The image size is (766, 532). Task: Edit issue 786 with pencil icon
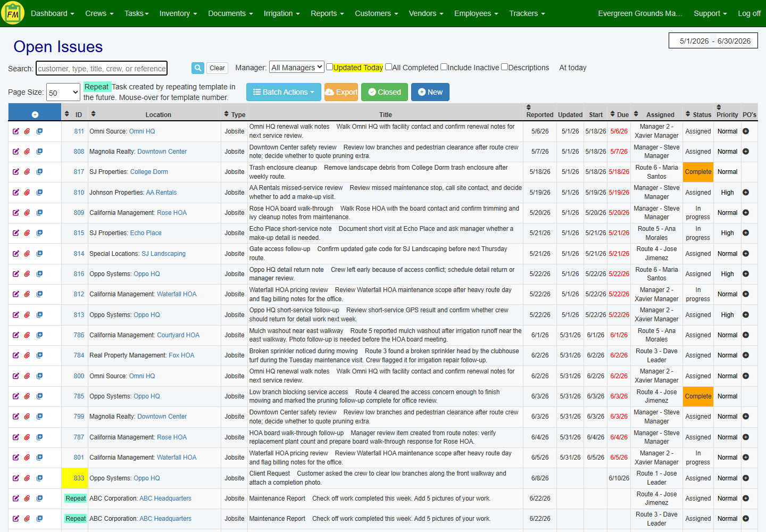pyautogui.click(x=16, y=335)
